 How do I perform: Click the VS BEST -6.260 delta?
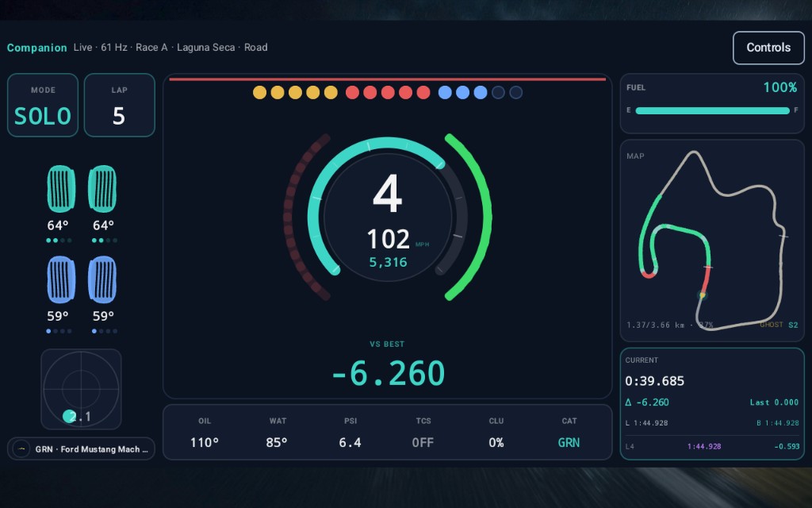[387, 365]
